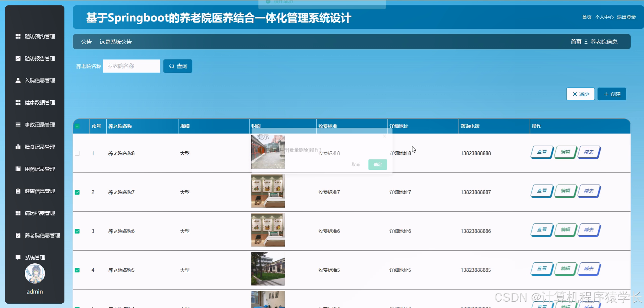Screen dimensions: 644x308
Task: Click the 用药记录管理 icon
Action: tap(18, 169)
